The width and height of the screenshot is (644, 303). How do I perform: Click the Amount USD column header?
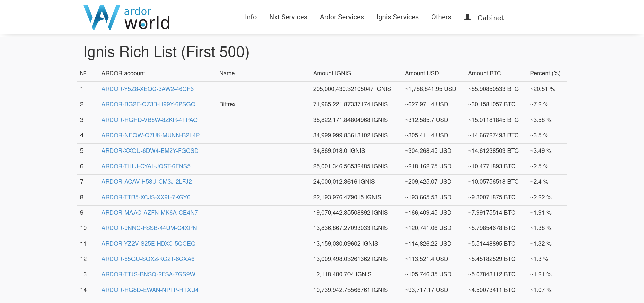pos(422,73)
